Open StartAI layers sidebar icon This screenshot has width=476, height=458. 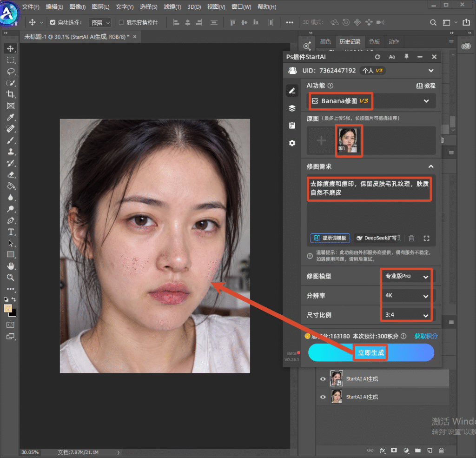point(292,108)
